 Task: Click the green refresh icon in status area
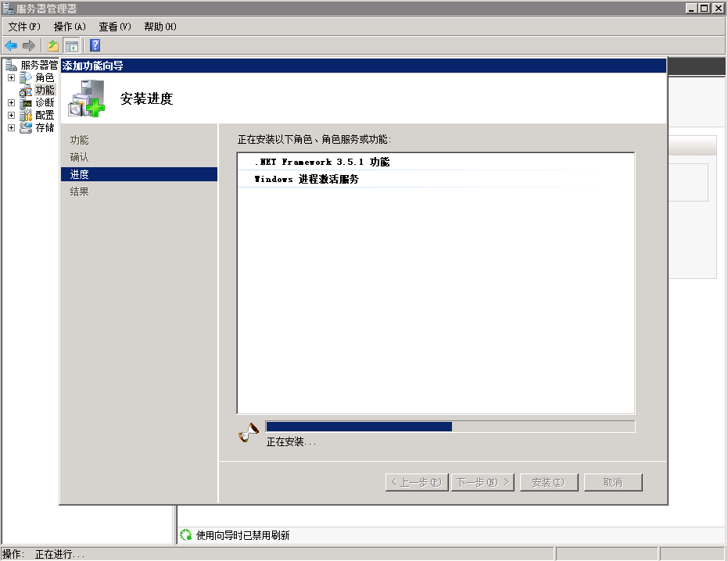coord(186,535)
